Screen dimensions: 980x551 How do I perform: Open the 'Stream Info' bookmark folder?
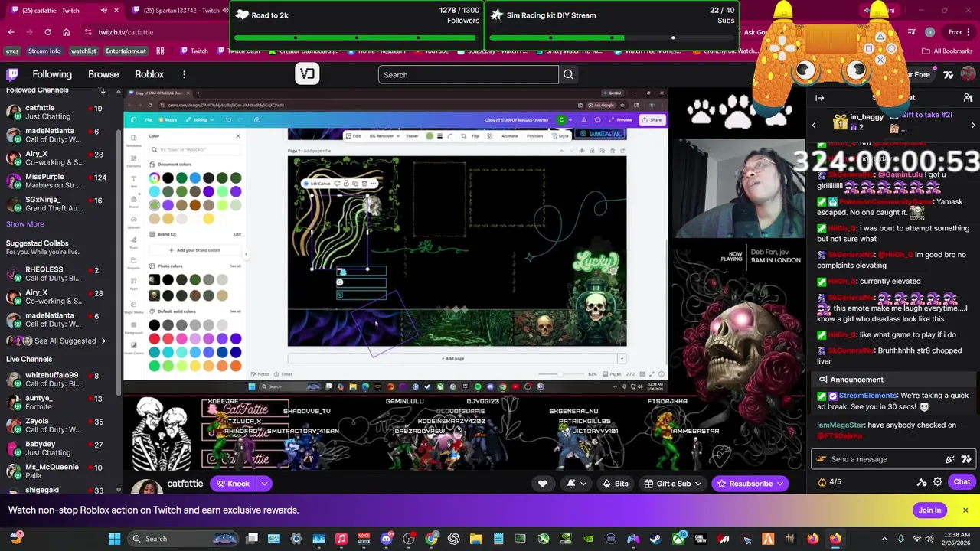pyautogui.click(x=44, y=51)
